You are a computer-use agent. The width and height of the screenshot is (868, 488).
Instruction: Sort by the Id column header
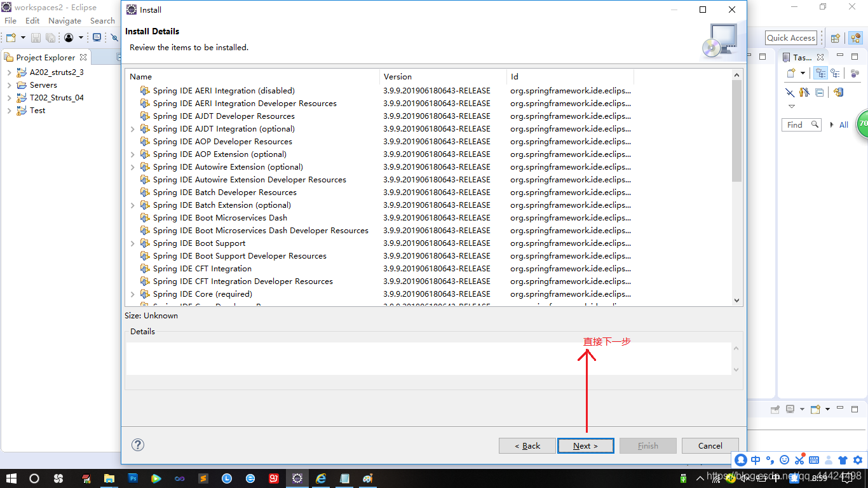coord(571,76)
